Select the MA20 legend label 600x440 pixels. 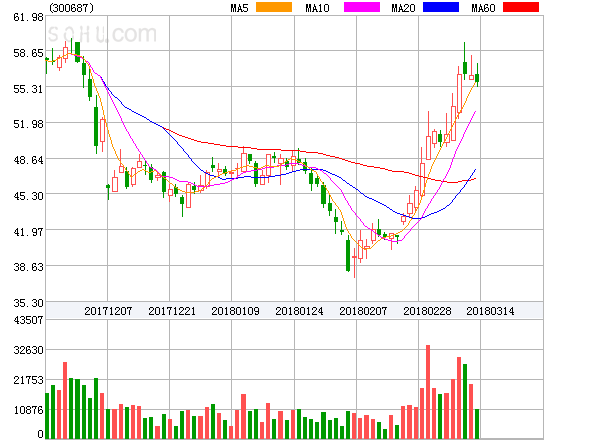403,8
